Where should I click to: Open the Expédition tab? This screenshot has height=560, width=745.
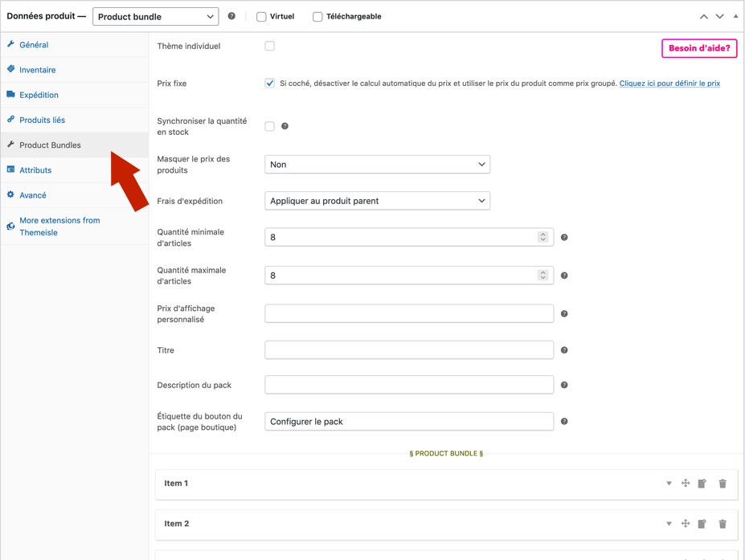[39, 95]
